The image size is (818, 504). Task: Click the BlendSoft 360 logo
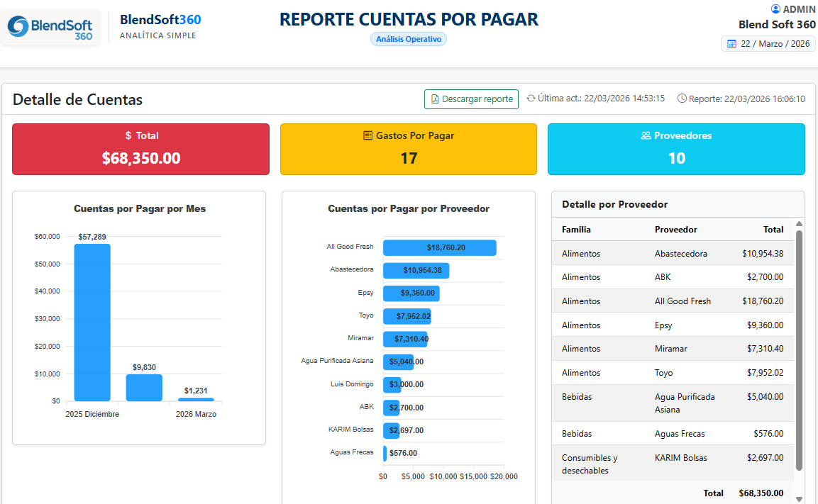click(50, 27)
